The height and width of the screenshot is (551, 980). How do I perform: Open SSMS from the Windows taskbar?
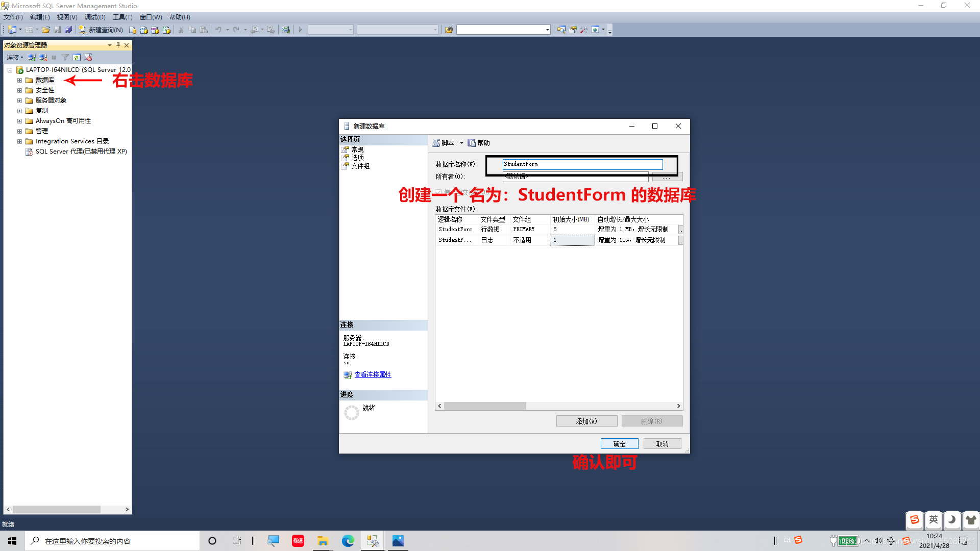pos(373,541)
